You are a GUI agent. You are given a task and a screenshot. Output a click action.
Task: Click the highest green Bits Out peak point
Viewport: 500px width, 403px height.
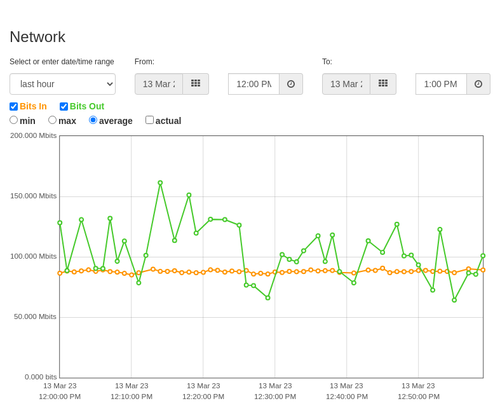click(x=160, y=183)
